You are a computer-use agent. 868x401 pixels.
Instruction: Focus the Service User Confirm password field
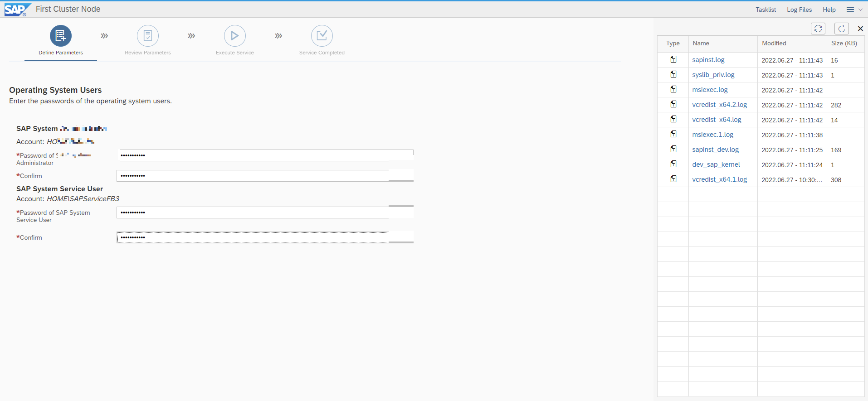(x=265, y=237)
